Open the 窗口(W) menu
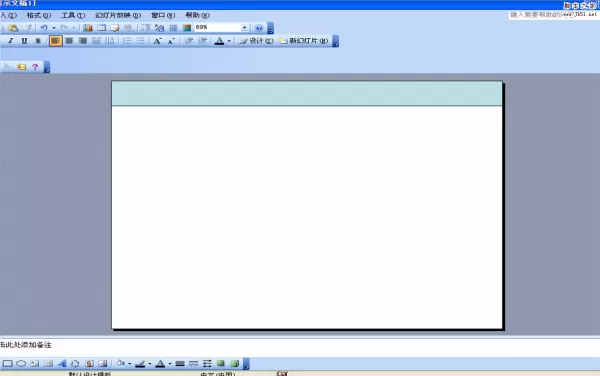 tap(163, 15)
